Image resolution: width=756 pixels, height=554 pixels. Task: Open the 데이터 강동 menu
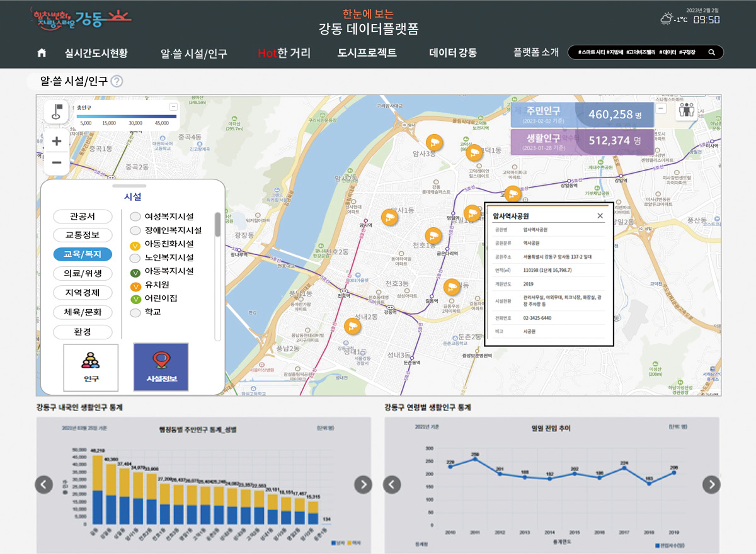[452, 53]
